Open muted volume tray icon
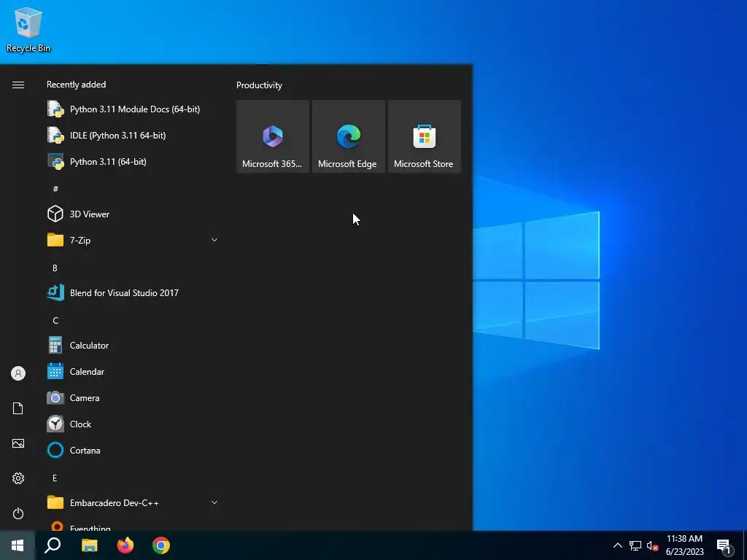 652,545
